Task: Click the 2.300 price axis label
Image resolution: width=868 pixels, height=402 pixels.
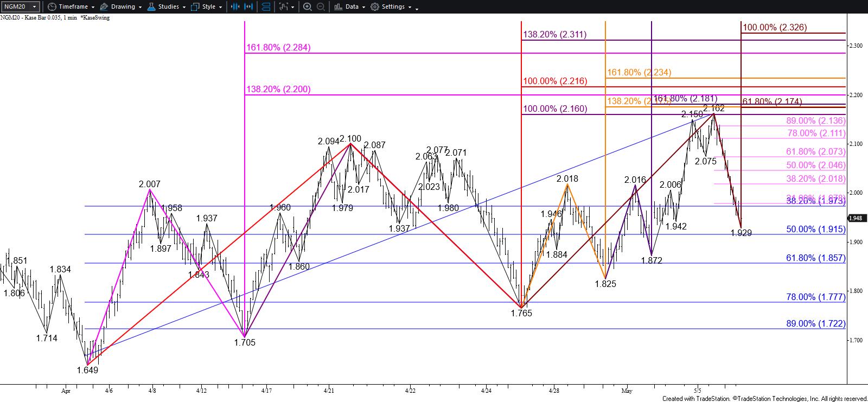Action: click(x=857, y=46)
